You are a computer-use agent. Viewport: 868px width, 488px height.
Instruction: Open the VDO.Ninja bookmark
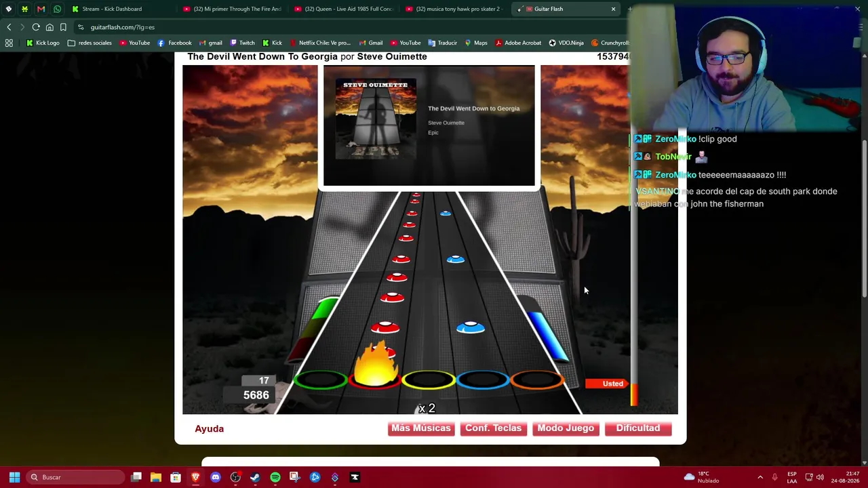click(x=566, y=43)
